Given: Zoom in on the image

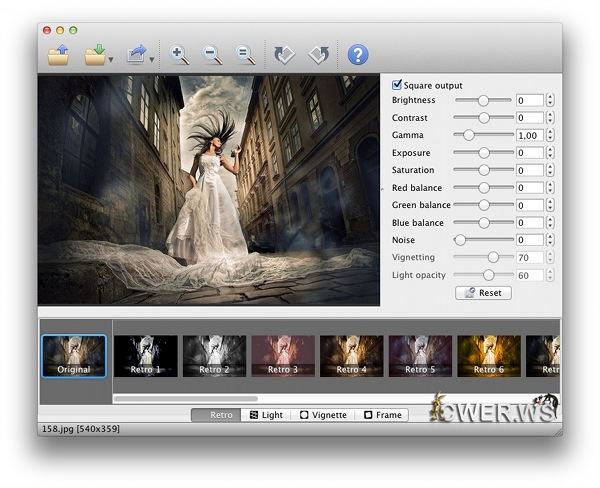Looking at the screenshot, I should tap(181, 54).
